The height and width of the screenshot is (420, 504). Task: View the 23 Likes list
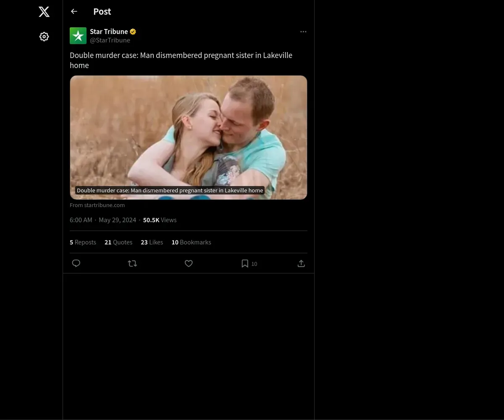point(152,242)
